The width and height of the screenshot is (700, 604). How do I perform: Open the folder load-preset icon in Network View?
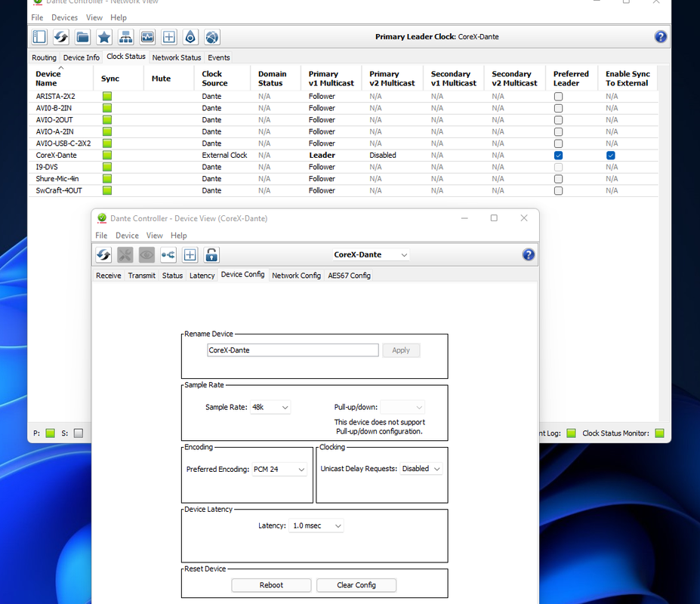(x=82, y=37)
